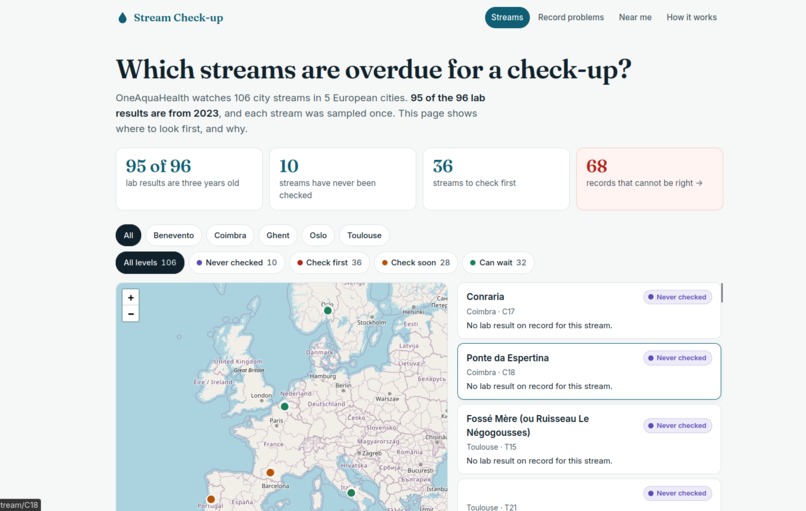Click the 95 of 96 lab results card
The image size is (806, 511).
(189, 179)
